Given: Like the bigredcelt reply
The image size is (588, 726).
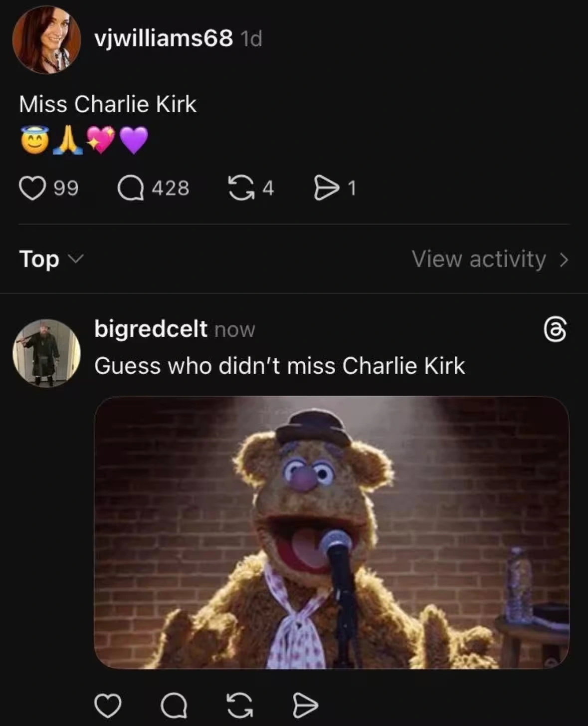Looking at the screenshot, I should (108, 706).
